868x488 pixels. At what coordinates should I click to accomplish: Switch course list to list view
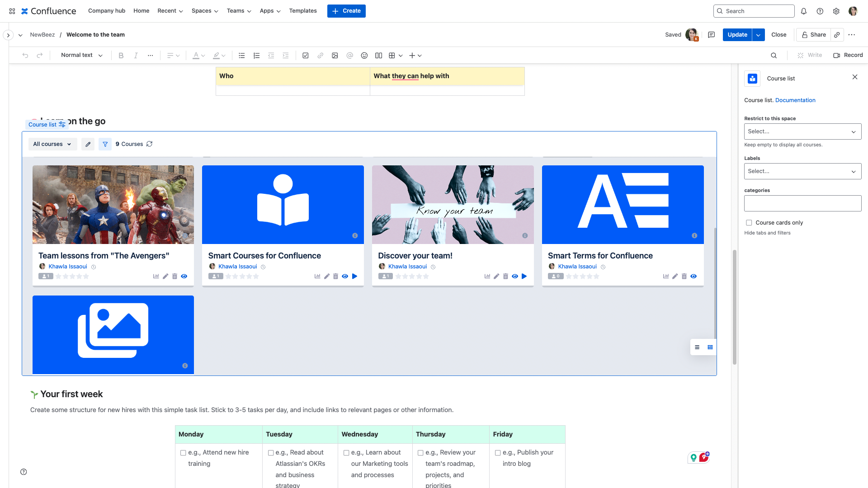coord(697,347)
